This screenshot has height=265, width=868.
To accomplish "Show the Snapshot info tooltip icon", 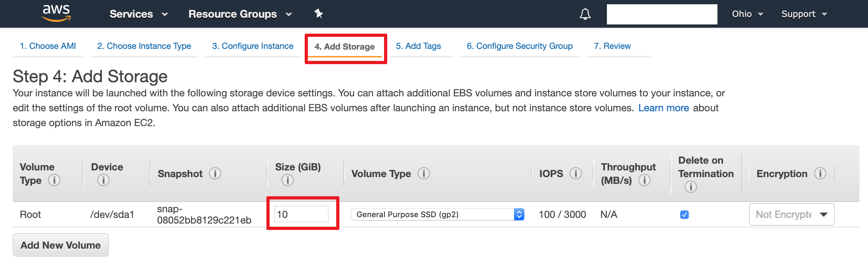I will click(215, 174).
